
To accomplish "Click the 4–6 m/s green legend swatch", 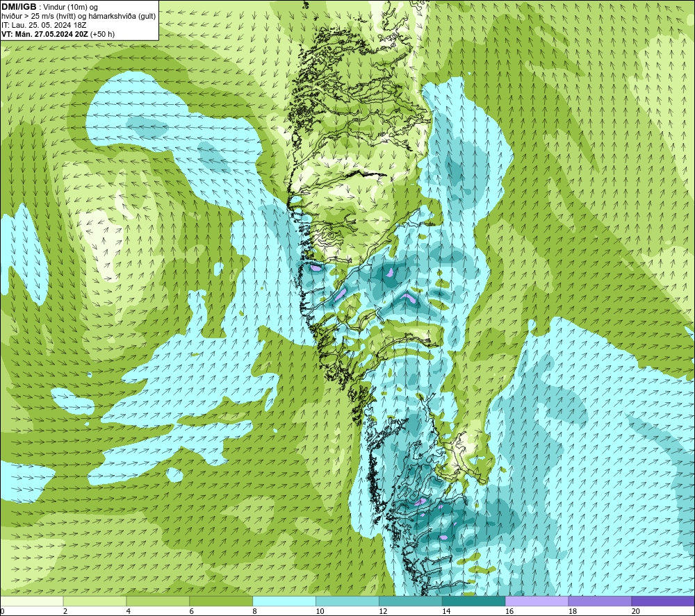I will [158, 601].
